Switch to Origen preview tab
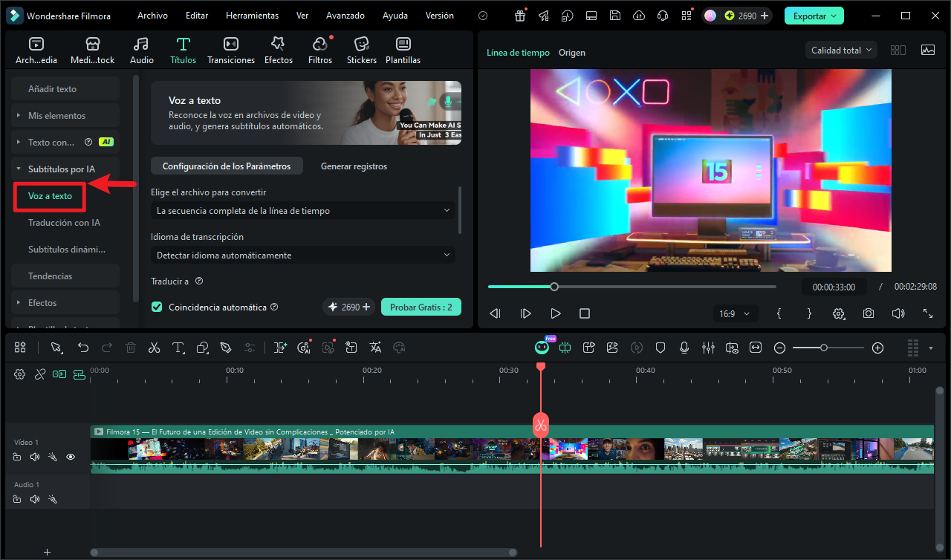 point(572,53)
